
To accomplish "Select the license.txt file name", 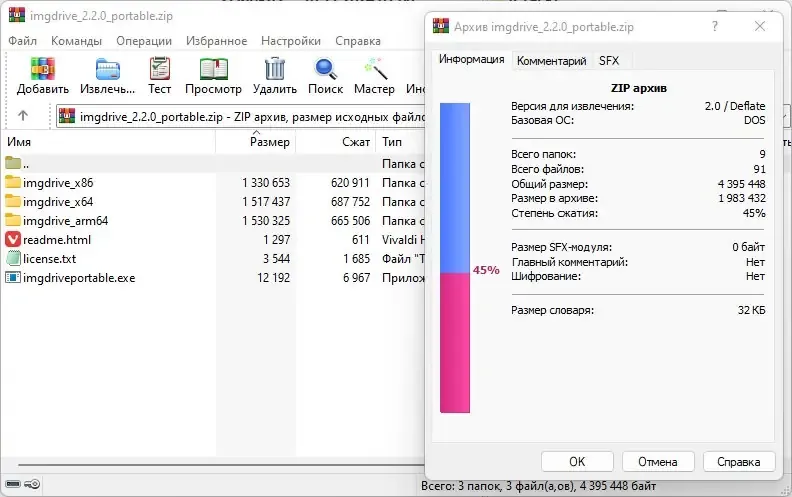I will point(50,259).
